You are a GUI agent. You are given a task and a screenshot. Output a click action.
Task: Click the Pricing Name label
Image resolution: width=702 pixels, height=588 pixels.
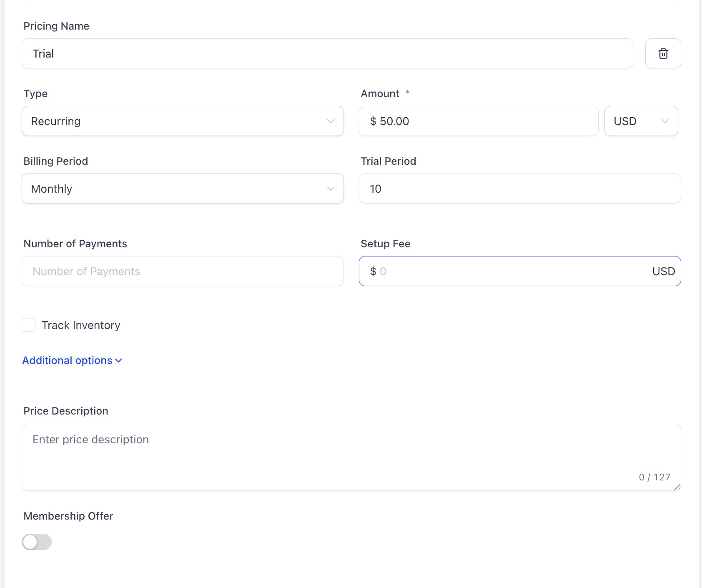tap(56, 26)
